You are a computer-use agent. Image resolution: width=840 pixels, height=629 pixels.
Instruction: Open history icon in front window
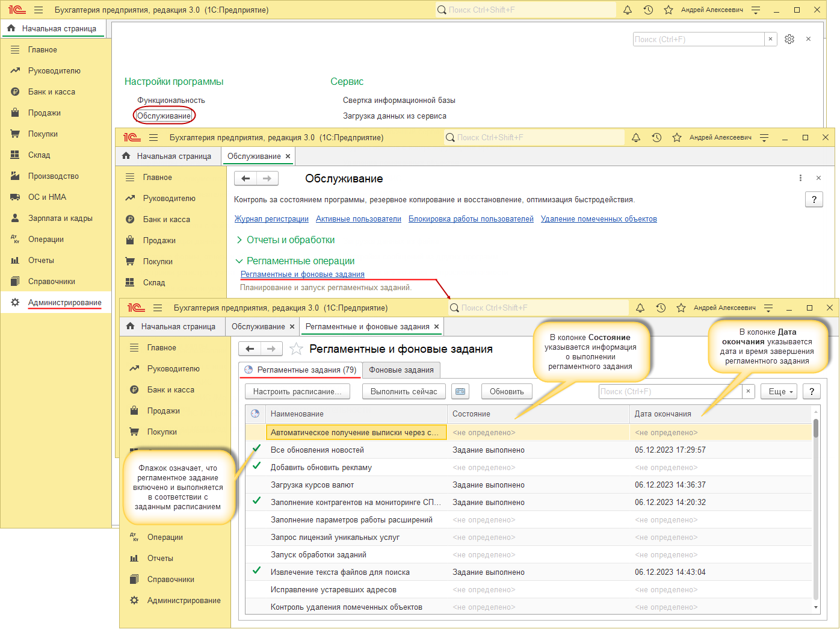pyautogui.click(x=661, y=308)
